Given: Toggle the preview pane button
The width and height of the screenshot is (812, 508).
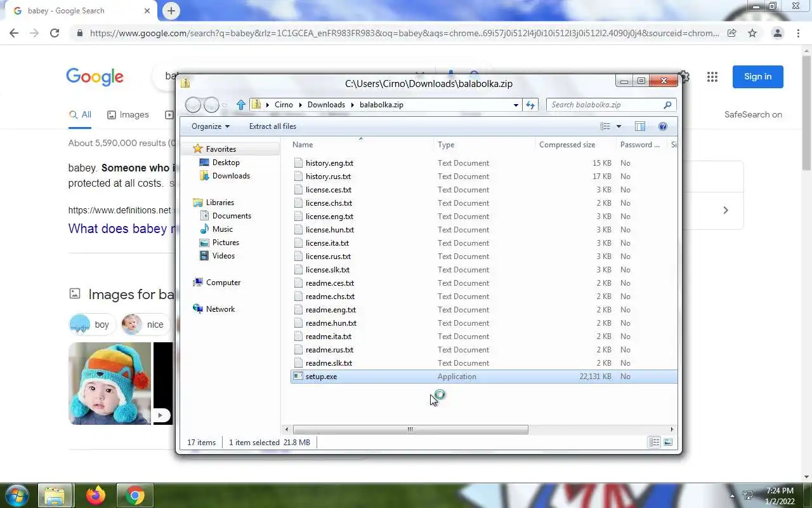Looking at the screenshot, I should (x=640, y=126).
